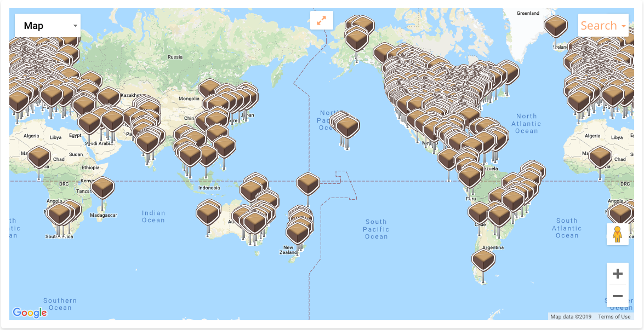This screenshot has height=330, width=644.
Task: Click the Argentina country label
Action: click(493, 247)
